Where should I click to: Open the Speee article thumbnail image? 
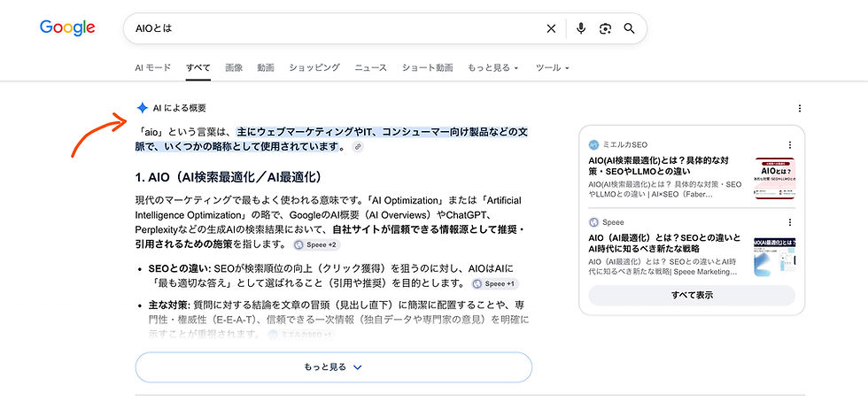tap(774, 257)
